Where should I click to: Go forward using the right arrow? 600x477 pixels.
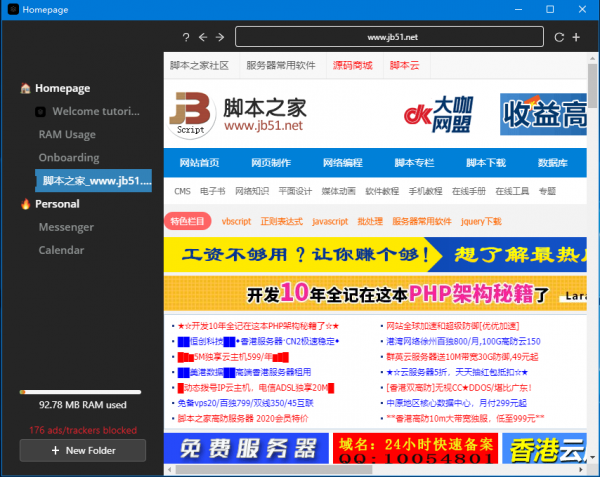(x=219, y=37)
